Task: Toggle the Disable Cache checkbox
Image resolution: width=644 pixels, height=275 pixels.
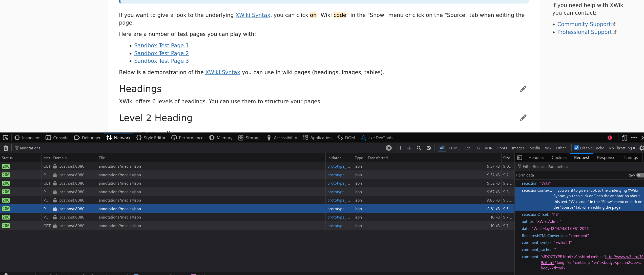Action: point(576,148)
